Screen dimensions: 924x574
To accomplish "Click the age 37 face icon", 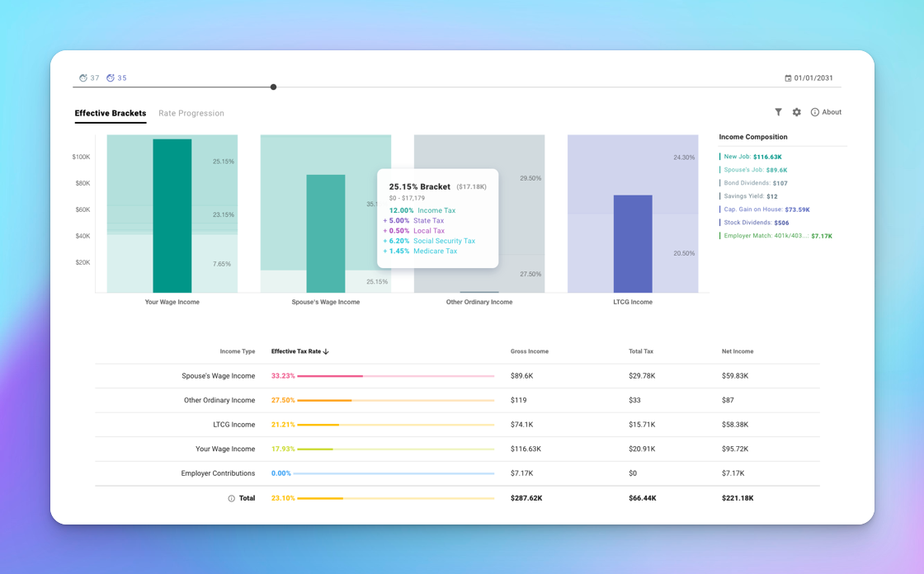I will pos(83,78).
